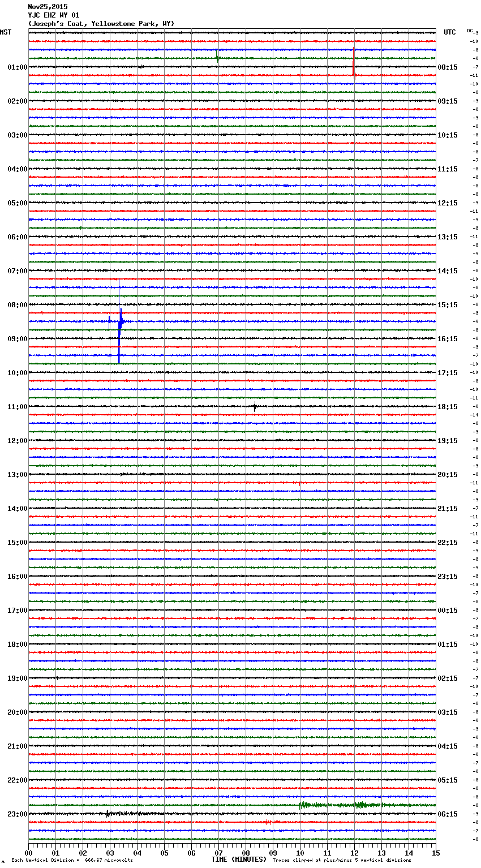Image resolution: width=481 pixels, height=868 pixels.
Task: Click the green spike on the 00:45 MST trace
Action: tap(217, 57)
